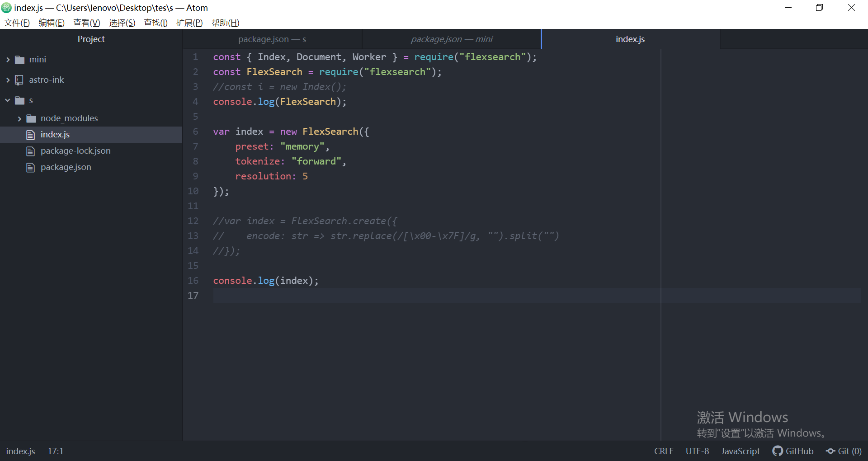Collapse the s folder

6,100
